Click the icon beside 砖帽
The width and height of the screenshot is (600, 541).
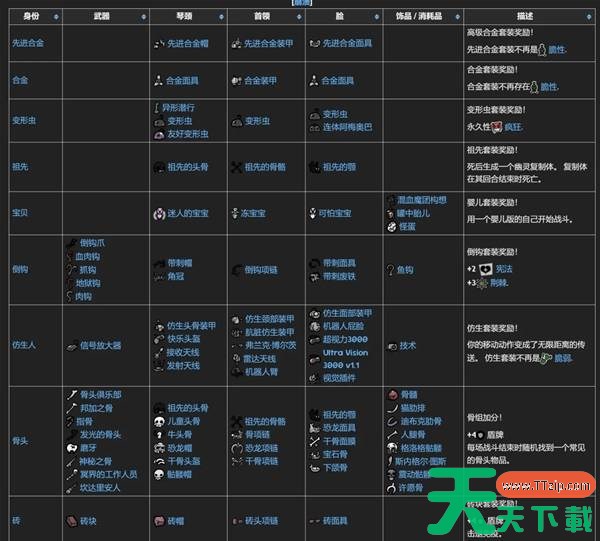coord(159,521)
